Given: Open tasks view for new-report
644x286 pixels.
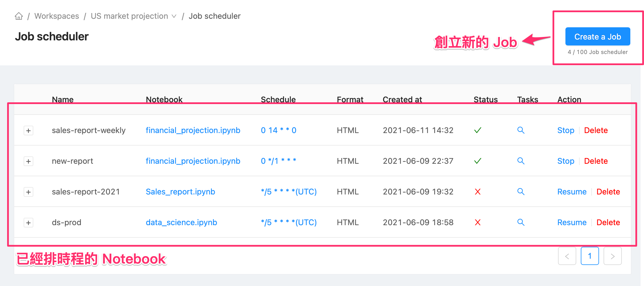Looking at the screenshot, I should click(521, 161).
